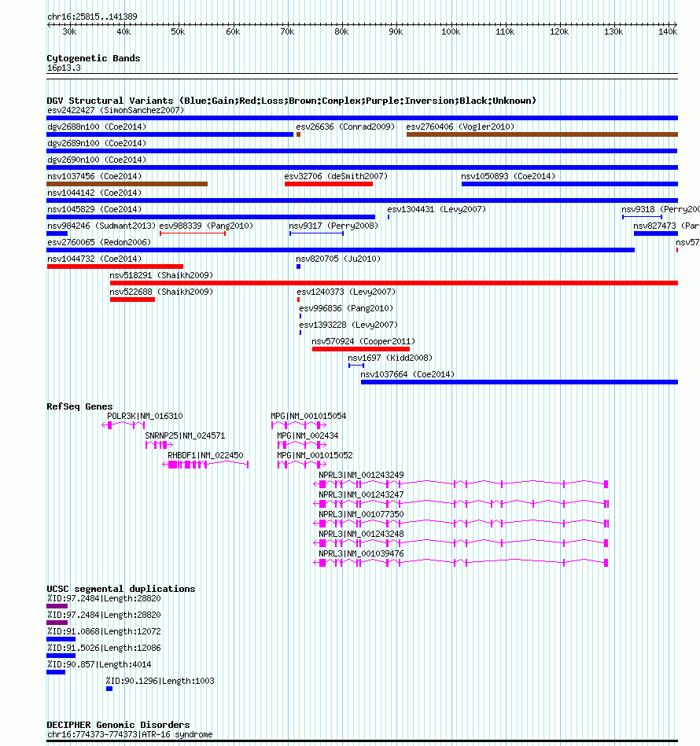Select the nsv9317 (Perry2008) blue interval
700x746 pixels.
click(316, 233)
